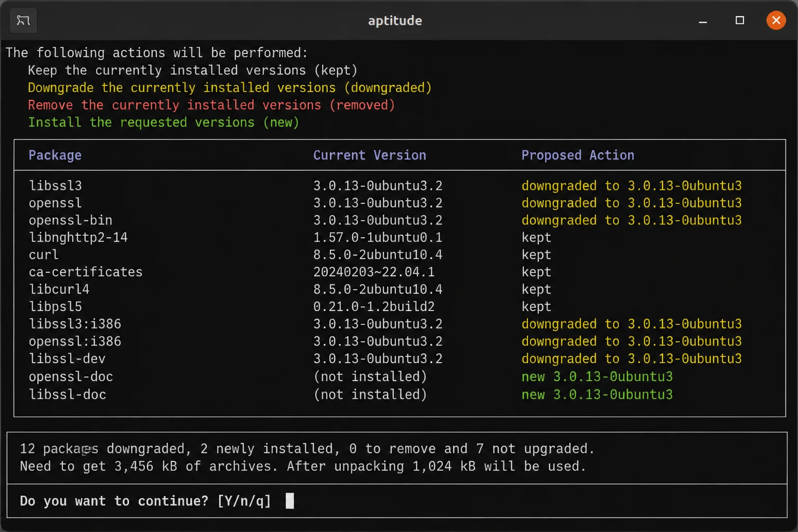Select the libnghttp2-14 package name
Screen dimensions: 798x532
click(78, 237)
